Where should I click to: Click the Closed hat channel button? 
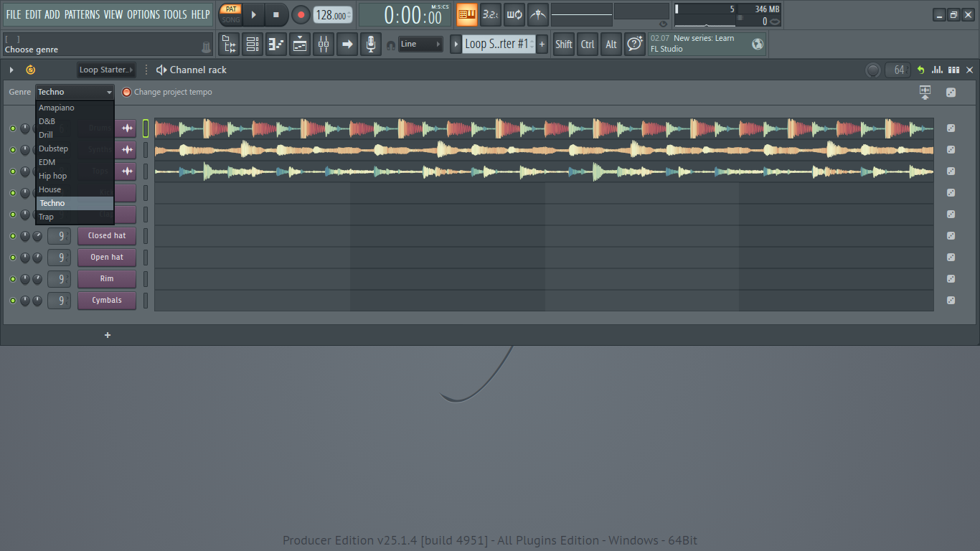[107, 236]
